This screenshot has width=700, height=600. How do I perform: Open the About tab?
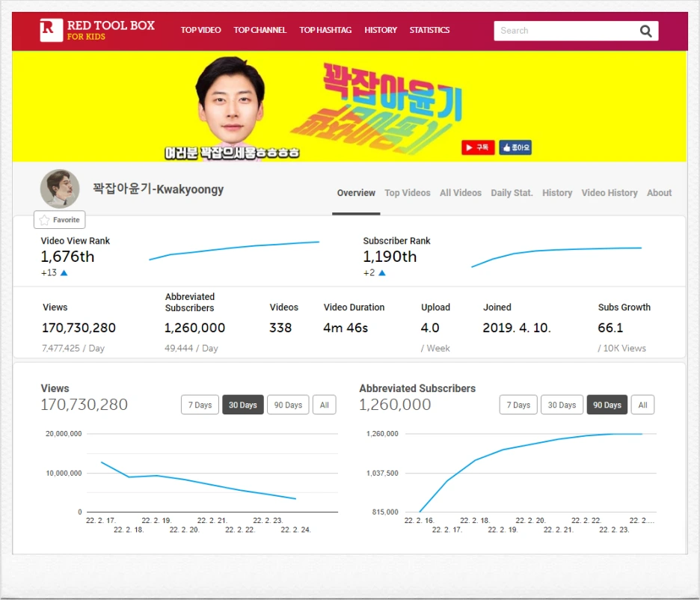[659, 193]
